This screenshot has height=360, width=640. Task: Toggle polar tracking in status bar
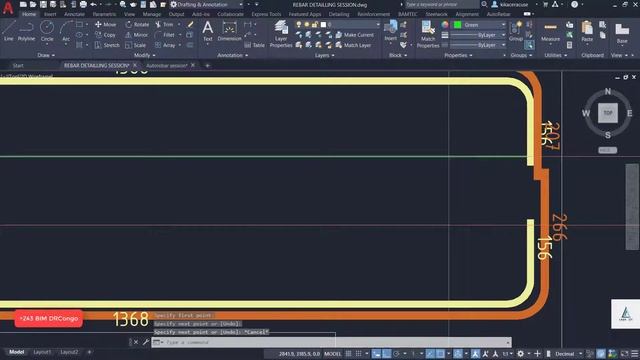coord(396,353)
